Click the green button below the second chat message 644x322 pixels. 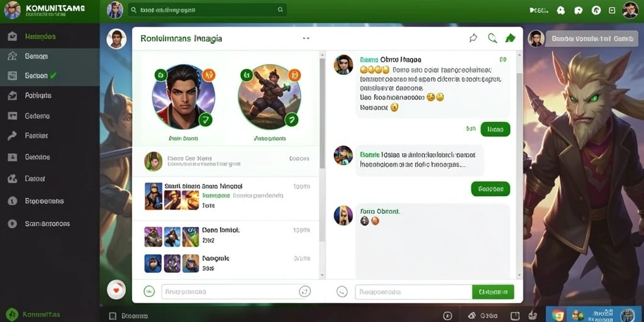[x=491, y=189]
